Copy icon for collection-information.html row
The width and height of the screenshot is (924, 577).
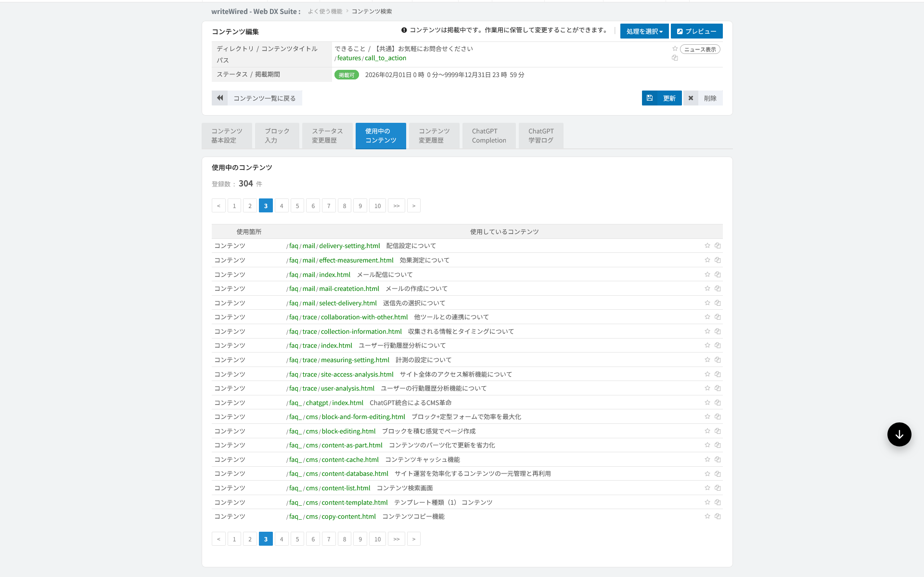(718, 331)
